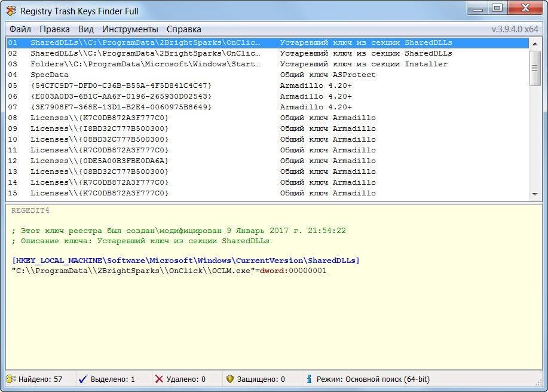Click 'Удалено: 0' status text
This screenshot has width=548, height=392.
tap(186, 379)
